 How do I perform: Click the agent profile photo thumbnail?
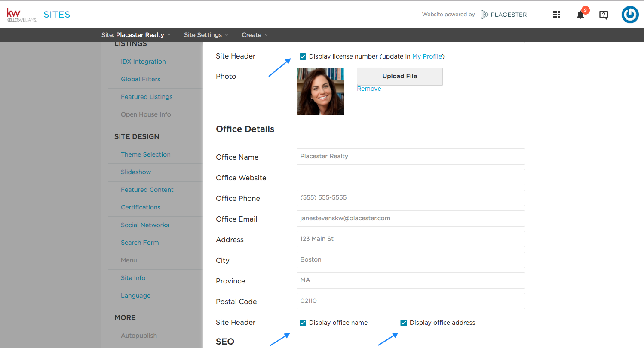coord(320,91)
